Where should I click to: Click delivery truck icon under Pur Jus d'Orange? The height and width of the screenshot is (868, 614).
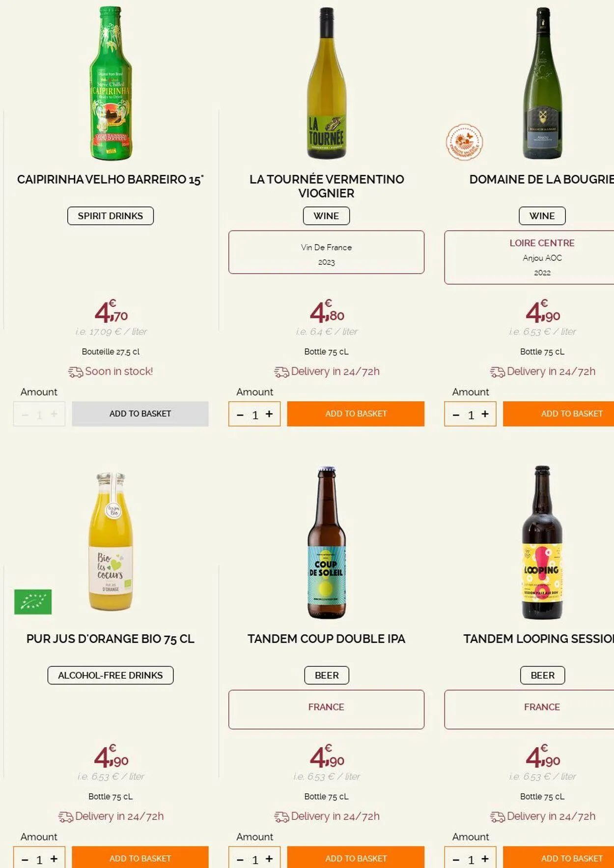click(65, 817)
